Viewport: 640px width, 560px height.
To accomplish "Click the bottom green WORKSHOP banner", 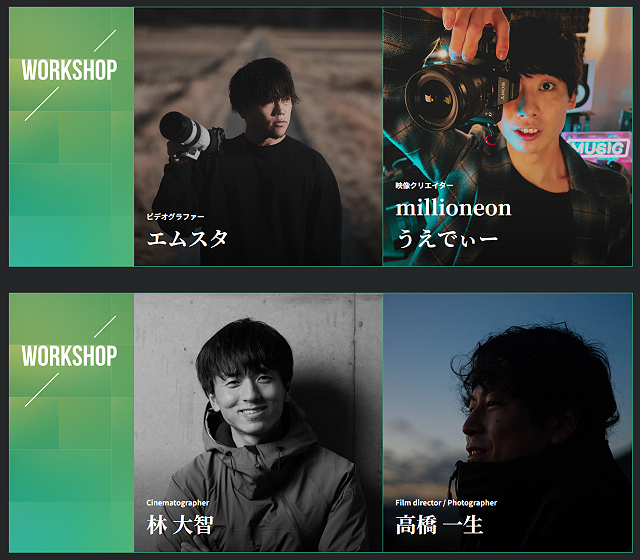I will [71, 422].
